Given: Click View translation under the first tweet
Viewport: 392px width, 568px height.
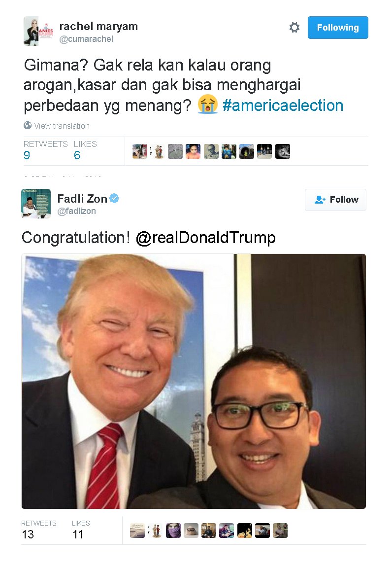Looking at the screenshot, I should click(62, 126).
